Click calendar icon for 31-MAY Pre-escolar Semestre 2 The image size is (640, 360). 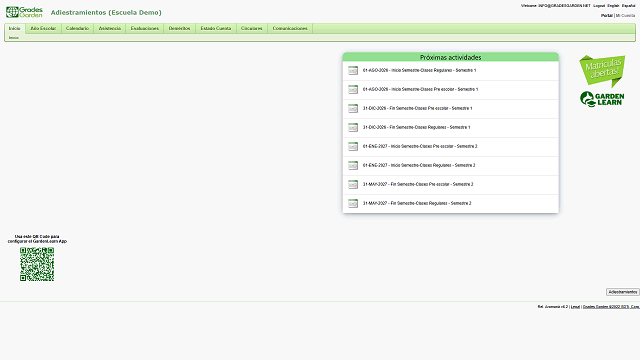353,184
